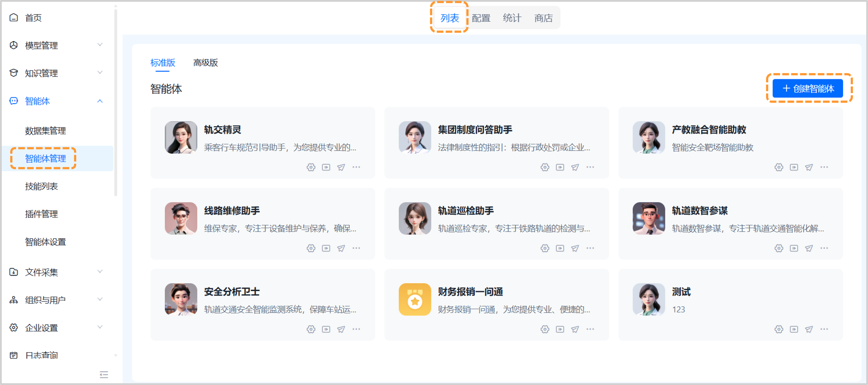The image size is (868, 385).
Task: Open settings gear on 集团制度问答助手 card
Action: point(545,167)
